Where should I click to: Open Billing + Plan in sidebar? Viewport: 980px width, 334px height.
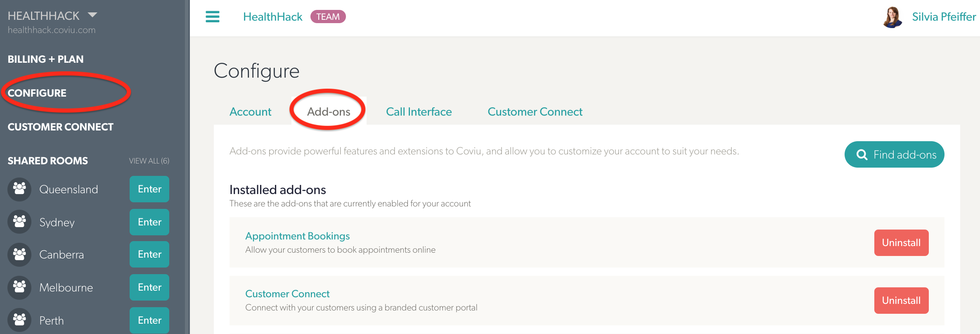click(x=45, y=59)
